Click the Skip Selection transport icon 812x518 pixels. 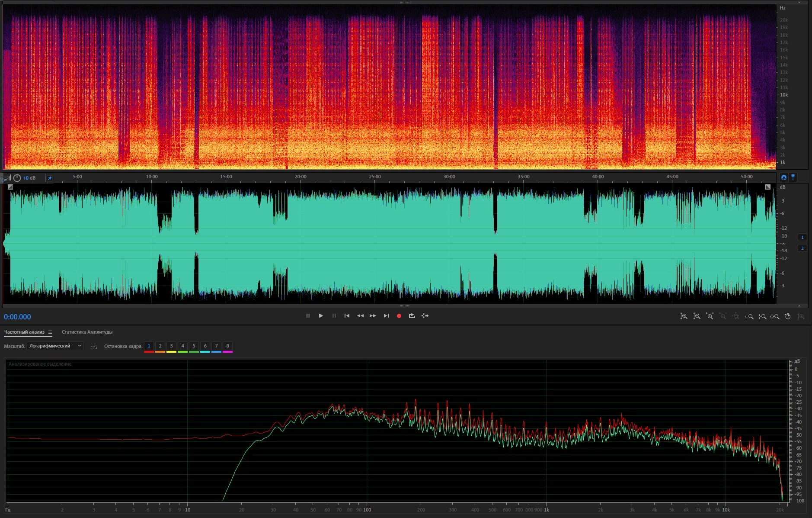click(425, 316)
